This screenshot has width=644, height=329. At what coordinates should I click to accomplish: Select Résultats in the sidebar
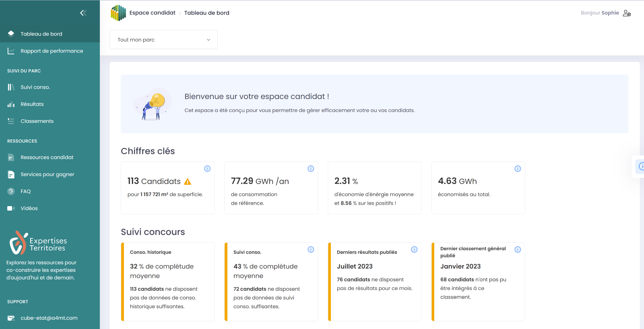coord(50,104)
